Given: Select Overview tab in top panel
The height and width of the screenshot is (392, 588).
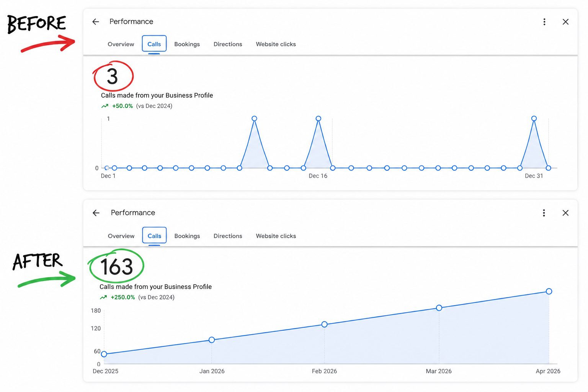Looking at the screenshot, I should pos(121,44).
